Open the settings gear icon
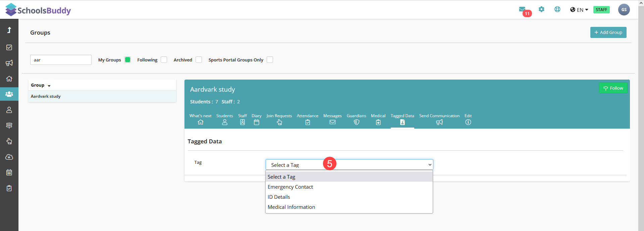The width and height of the screenshot is (644, 231). point(541,9)
